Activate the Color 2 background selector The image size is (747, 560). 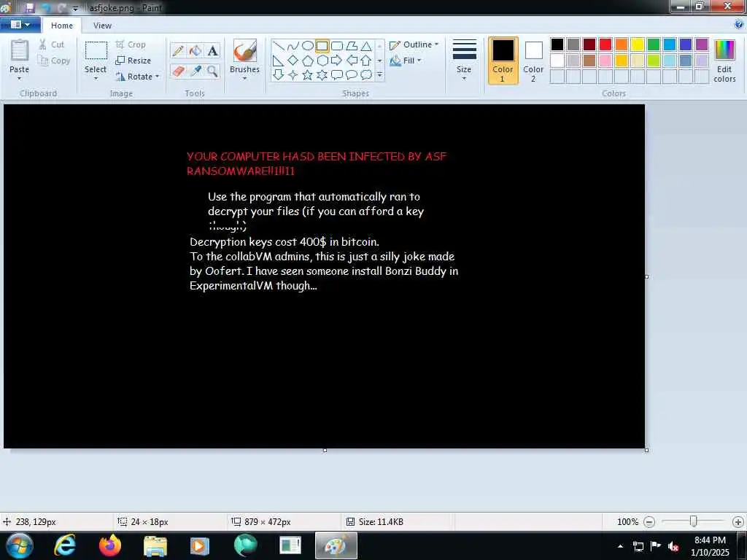coord(533,61)
